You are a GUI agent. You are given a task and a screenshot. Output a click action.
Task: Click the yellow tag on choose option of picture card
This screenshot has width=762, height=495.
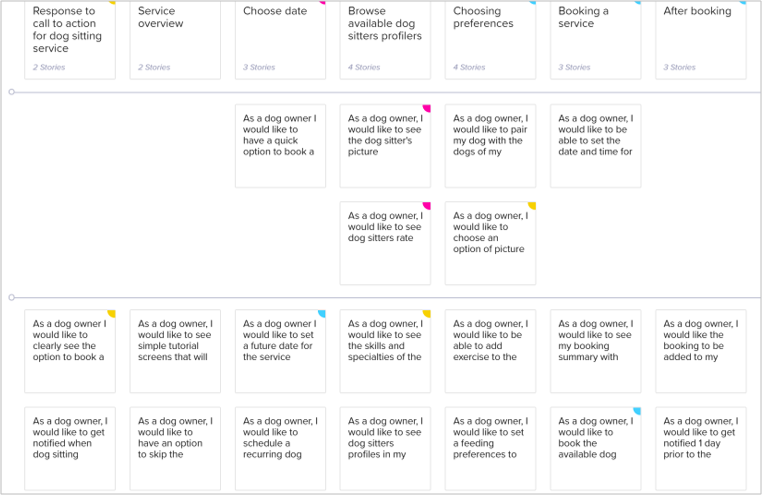(532, 206)
